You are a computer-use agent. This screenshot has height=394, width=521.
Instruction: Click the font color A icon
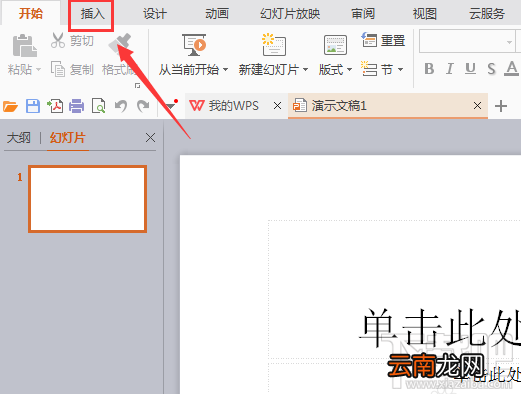click(511, 68)
